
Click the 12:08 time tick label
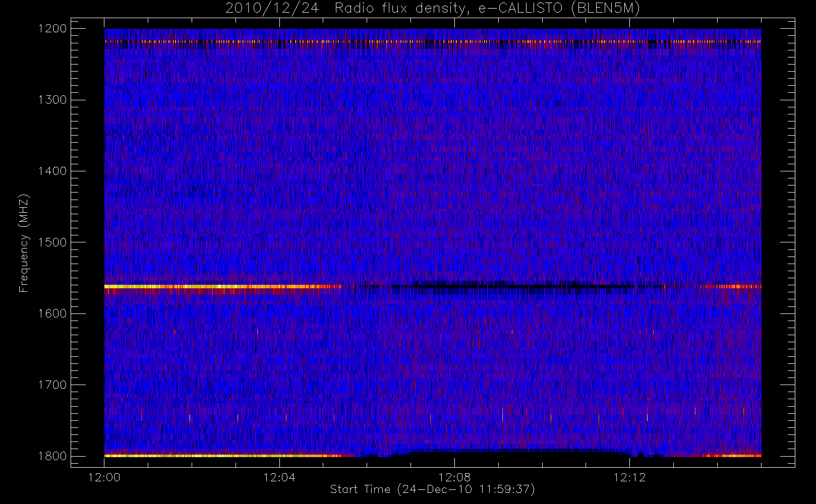point(454,477)
